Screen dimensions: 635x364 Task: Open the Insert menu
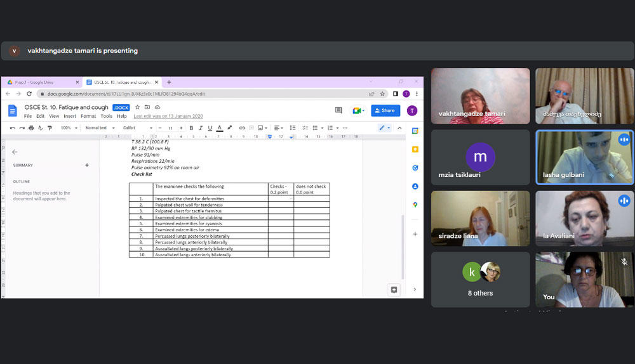tap(70, 116)
